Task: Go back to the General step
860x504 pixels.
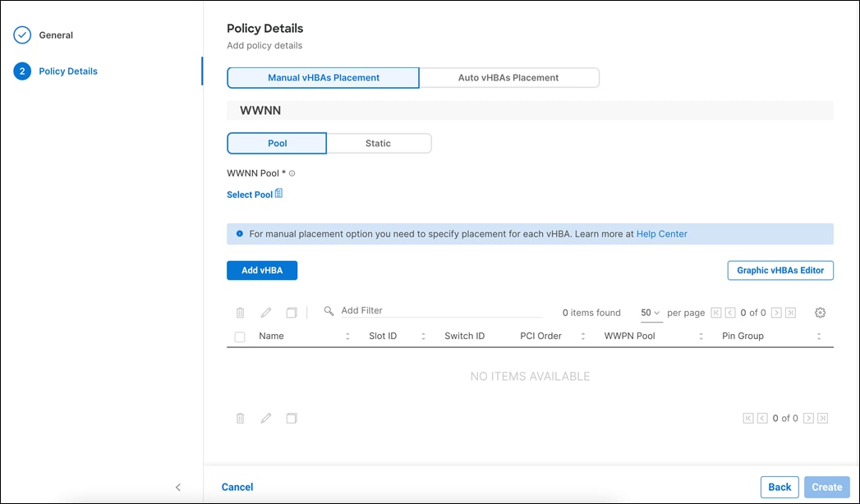Action: click(x=57, y=35)
